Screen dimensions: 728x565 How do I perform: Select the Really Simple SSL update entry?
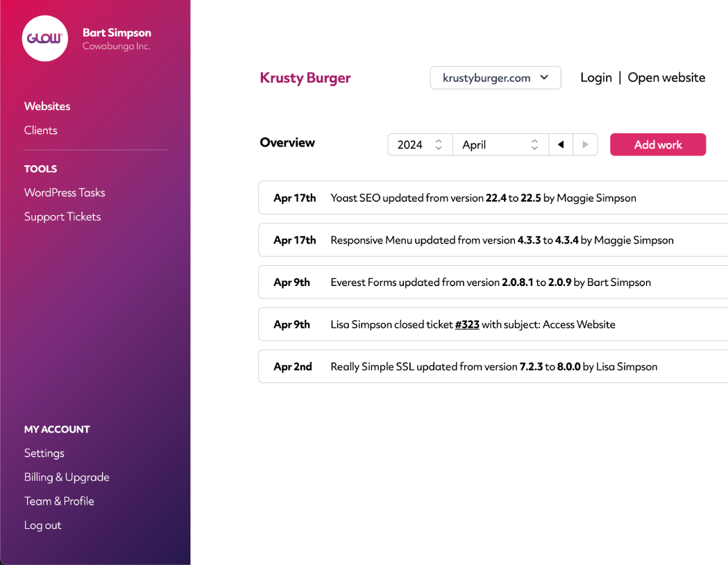pos(493,366)
